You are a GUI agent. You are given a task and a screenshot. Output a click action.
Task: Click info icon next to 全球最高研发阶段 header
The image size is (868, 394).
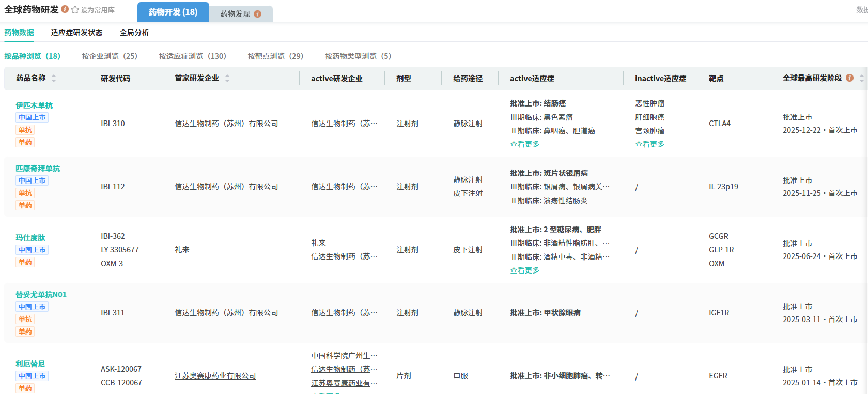pyautogui.click(x=849, y=78)
